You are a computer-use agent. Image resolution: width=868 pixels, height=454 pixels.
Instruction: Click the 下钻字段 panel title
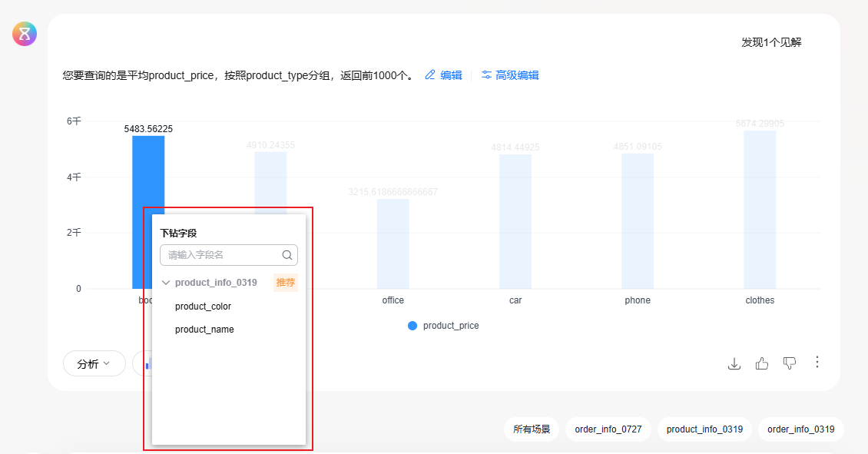(x=178, y=233)
